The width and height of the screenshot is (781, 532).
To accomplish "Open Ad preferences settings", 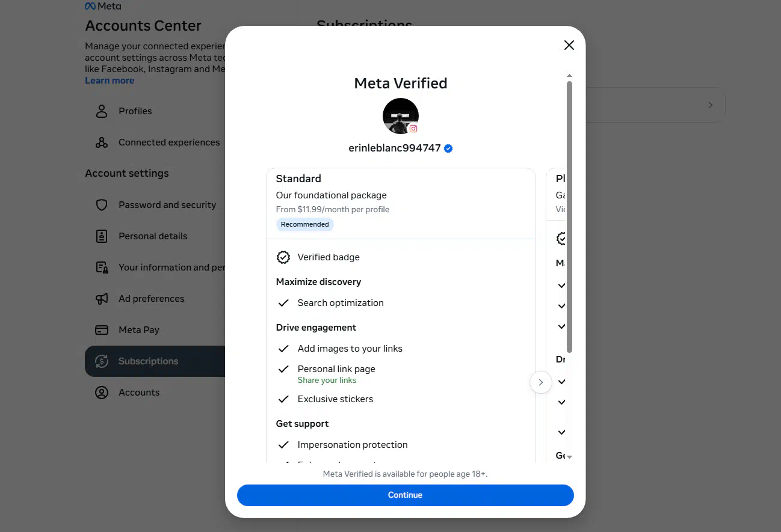I will pos(155,299).
